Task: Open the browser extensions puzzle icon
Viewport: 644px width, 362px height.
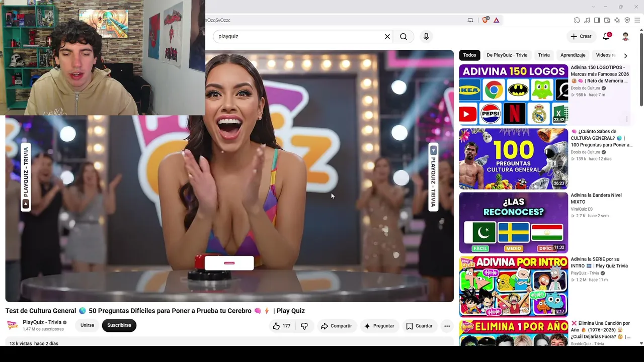Action: [x=577, y=20]
